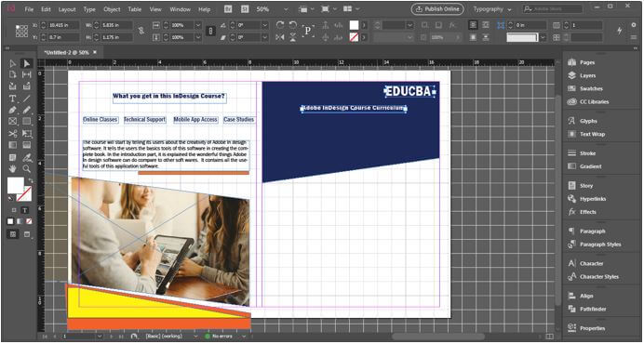Click the Rotate 90° Clockwise icon
The height and width of the screenshot is (344, 644).
(x=280, y=25)
